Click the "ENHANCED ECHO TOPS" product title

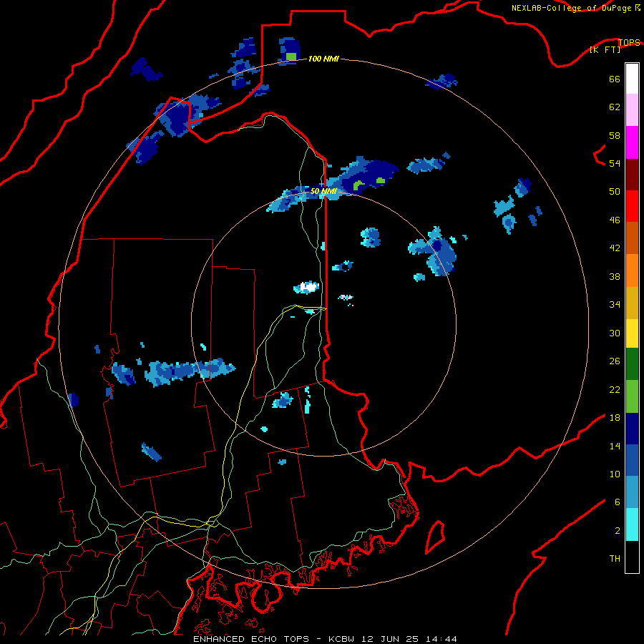[251, 639]
